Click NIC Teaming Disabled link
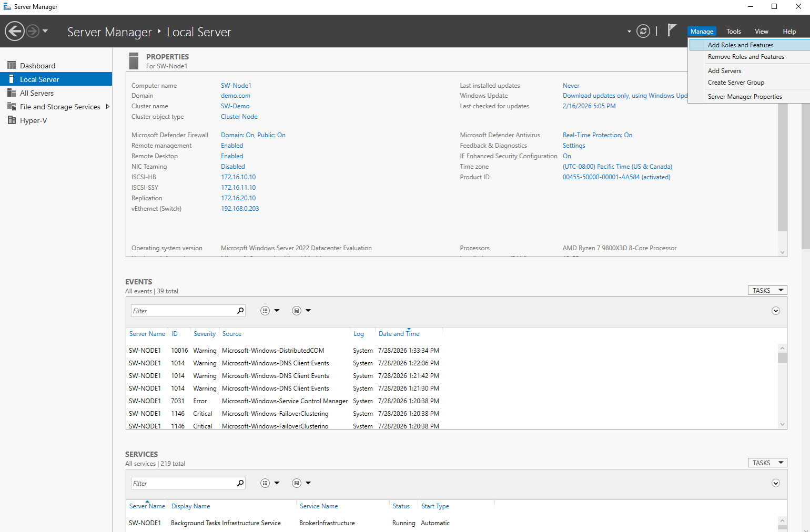 pyautogui.click(x=233, y=167)
